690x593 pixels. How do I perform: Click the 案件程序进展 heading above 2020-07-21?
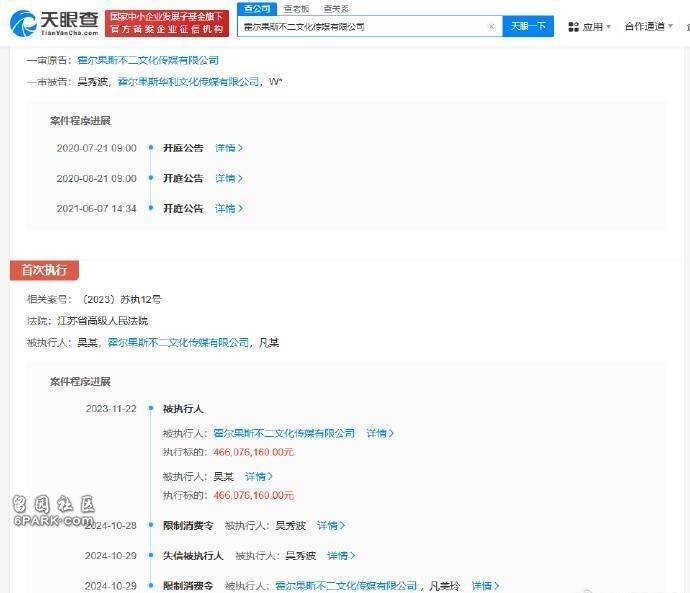pos(80,121)
